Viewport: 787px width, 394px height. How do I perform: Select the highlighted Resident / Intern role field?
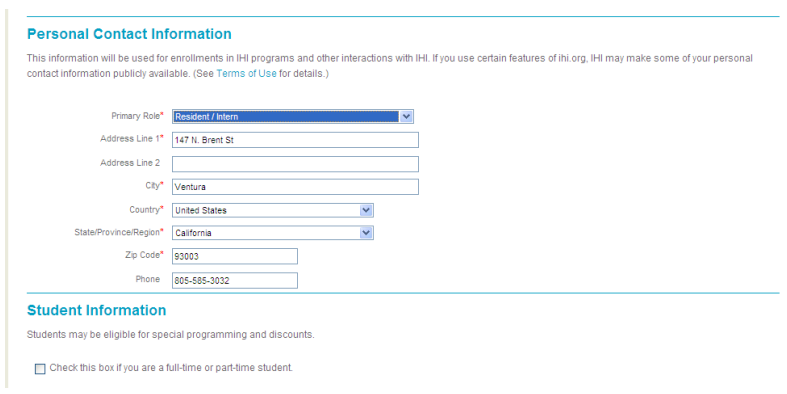click(x=293, y=116)
